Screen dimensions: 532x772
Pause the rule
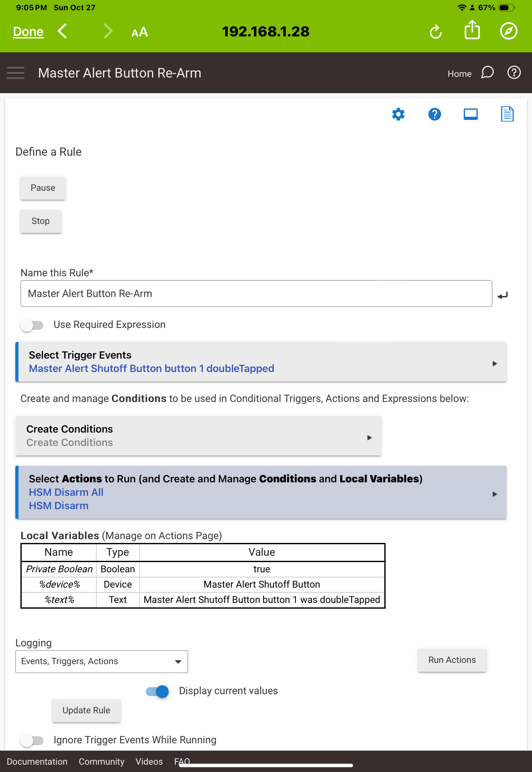tap(43, 188)
